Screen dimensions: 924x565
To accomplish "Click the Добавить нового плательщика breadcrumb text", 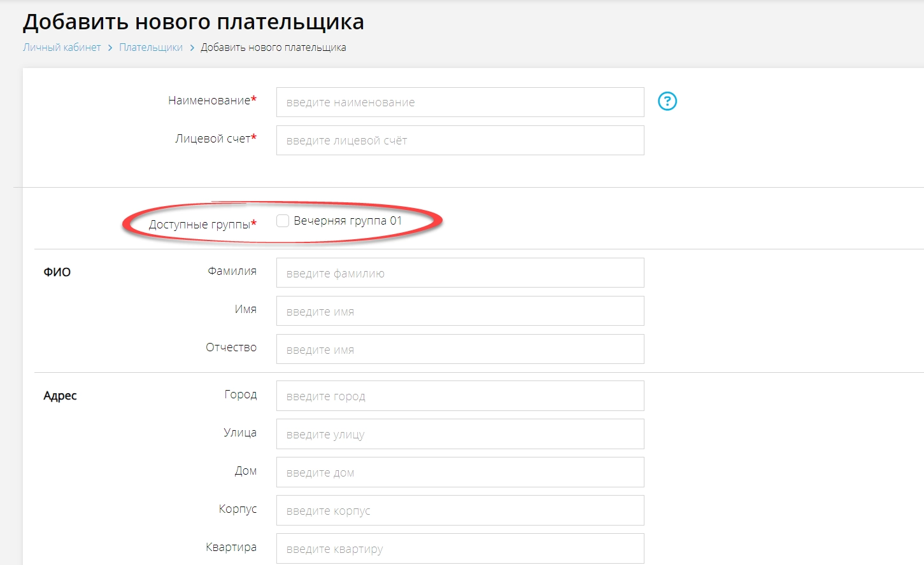I will pos(273,47).
